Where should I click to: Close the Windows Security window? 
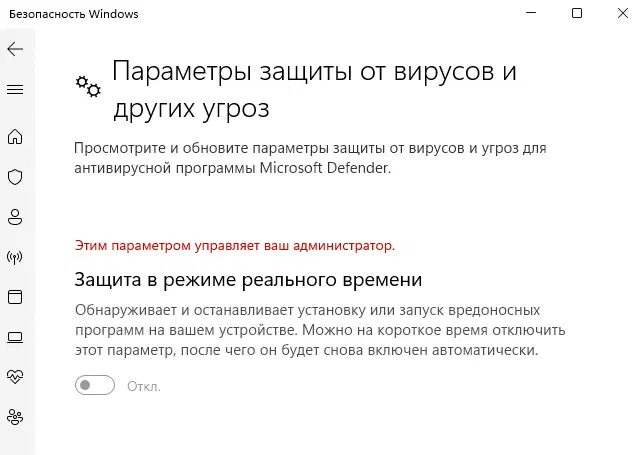[x=623, y=14]
